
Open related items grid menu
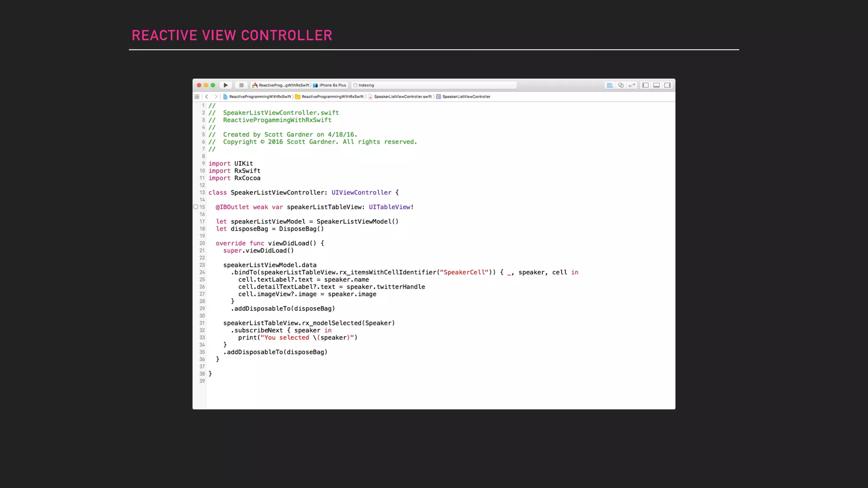coord(197,97)
